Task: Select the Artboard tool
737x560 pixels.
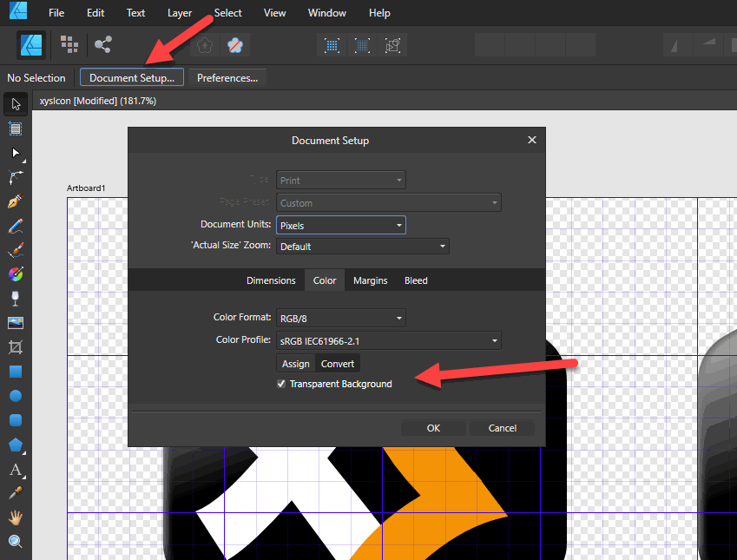Action: 16,128
